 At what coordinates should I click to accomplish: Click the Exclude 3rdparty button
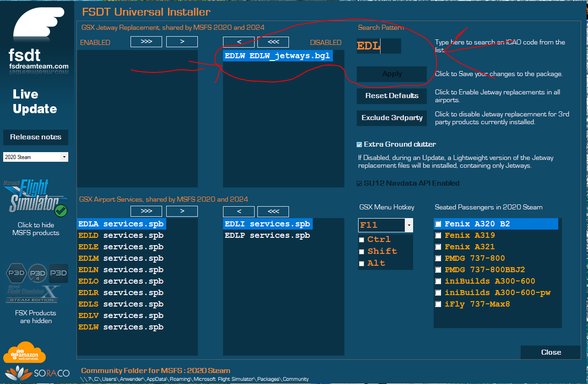click(392, 118)
